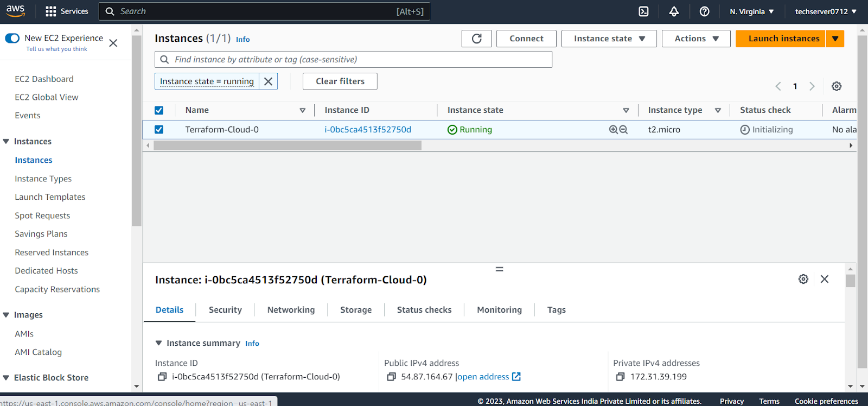Switch to the Networking tab
The width and height of the screenshot is (868, 406).
(x=291, y=310)
